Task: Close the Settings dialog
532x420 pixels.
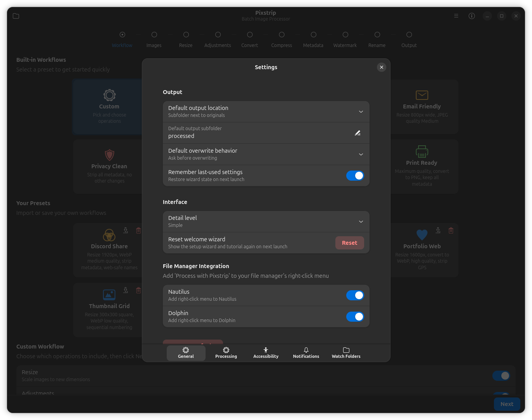Action: coord(381,67)
